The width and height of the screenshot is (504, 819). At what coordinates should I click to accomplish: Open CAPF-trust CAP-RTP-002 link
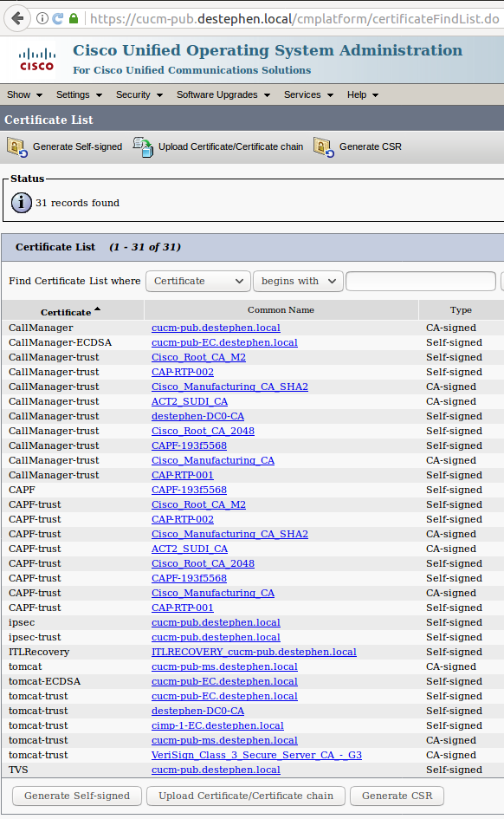(x=182, y=519)
